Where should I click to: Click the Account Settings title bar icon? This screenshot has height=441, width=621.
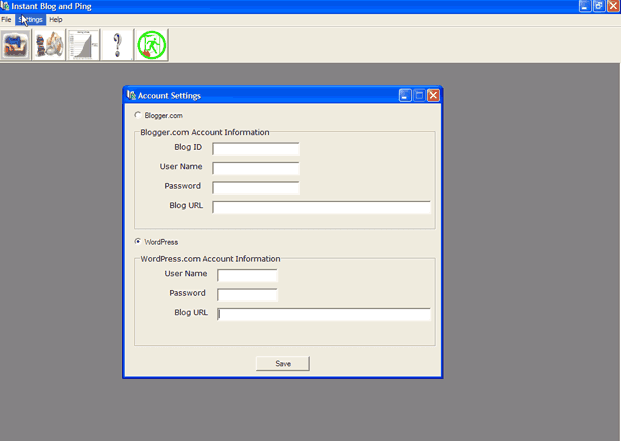click(131, 96)
